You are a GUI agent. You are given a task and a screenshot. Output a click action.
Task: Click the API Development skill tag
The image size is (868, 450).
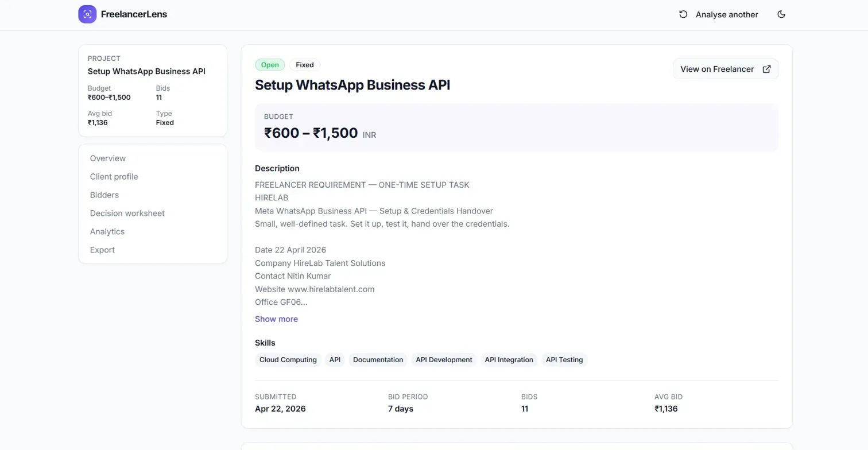444,360
